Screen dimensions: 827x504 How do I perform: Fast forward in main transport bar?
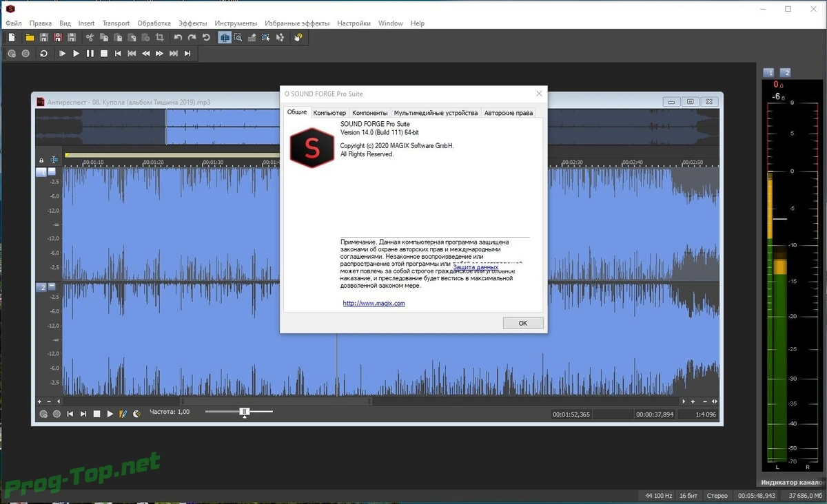159,53
